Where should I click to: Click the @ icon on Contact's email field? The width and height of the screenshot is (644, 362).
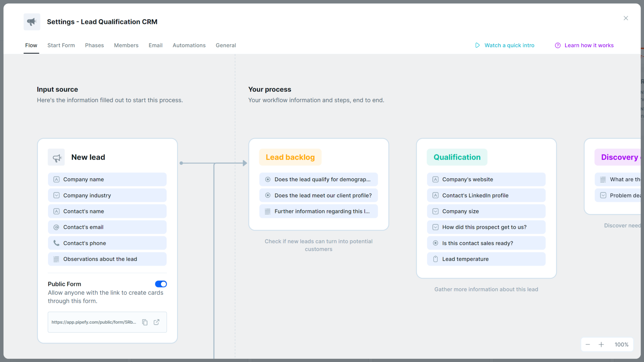click(56, 227)
